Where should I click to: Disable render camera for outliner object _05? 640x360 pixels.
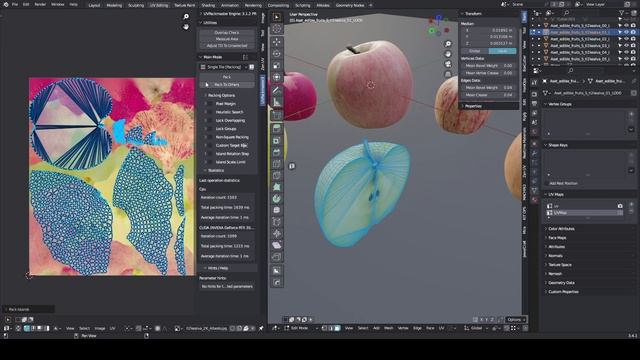coord(633,59)
